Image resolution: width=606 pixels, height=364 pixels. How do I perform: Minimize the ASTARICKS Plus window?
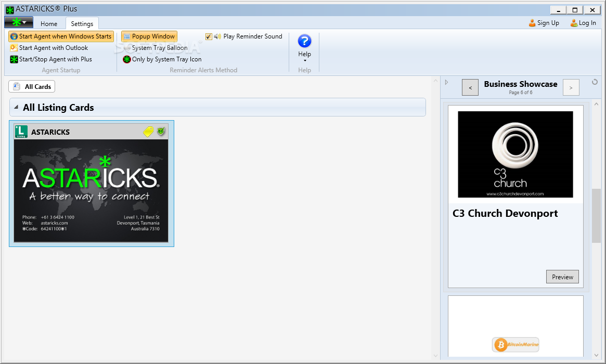click(558, 10)
